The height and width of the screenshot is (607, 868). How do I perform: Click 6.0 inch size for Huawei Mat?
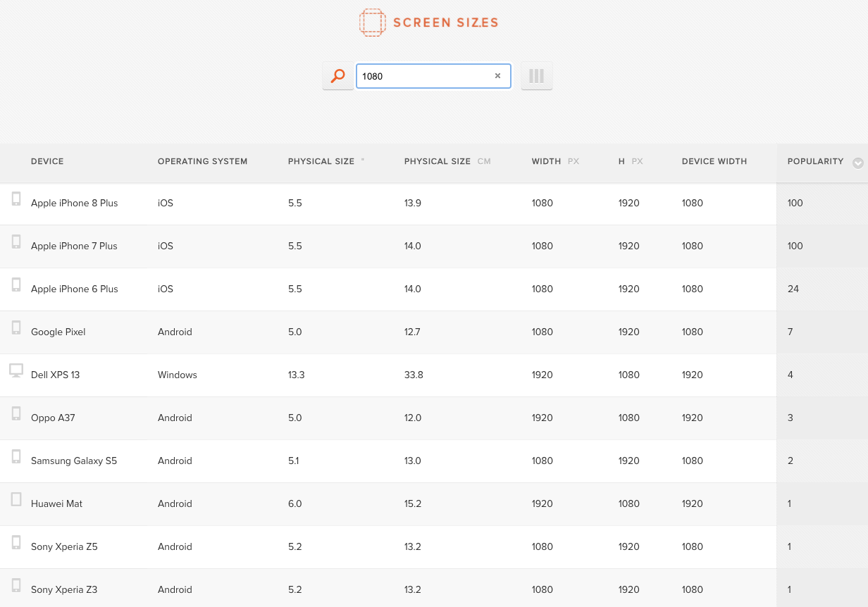[x=294, y=503]
